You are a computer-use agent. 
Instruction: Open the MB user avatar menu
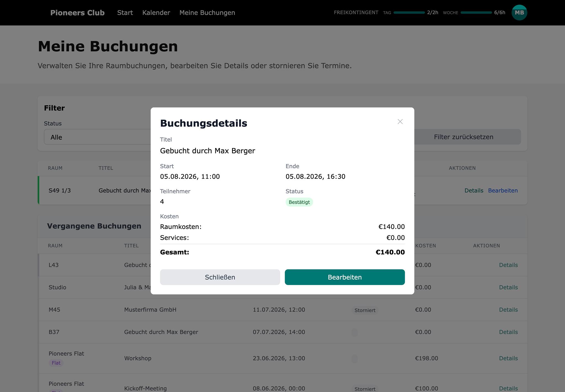(519, 13)
